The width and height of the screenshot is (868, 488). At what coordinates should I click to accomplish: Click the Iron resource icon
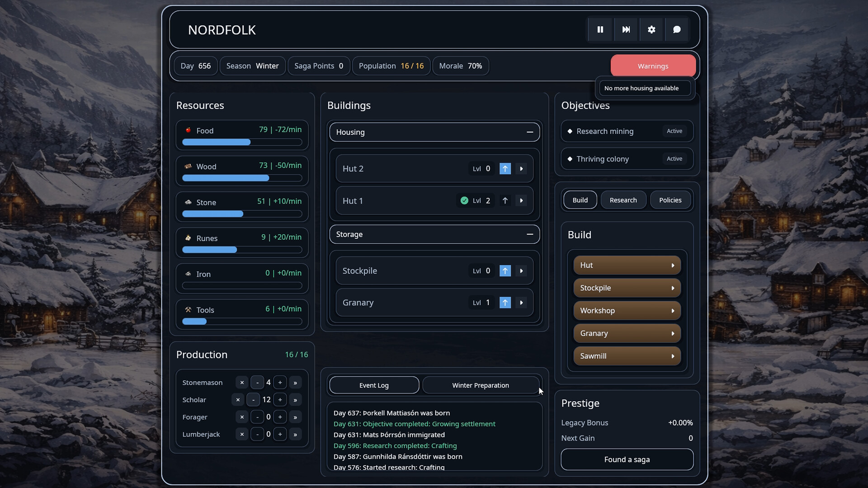tap(188, 274)
